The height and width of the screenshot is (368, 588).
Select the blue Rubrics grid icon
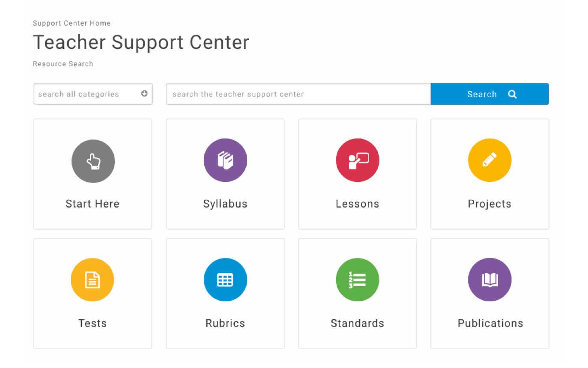[x=225, y=280]
